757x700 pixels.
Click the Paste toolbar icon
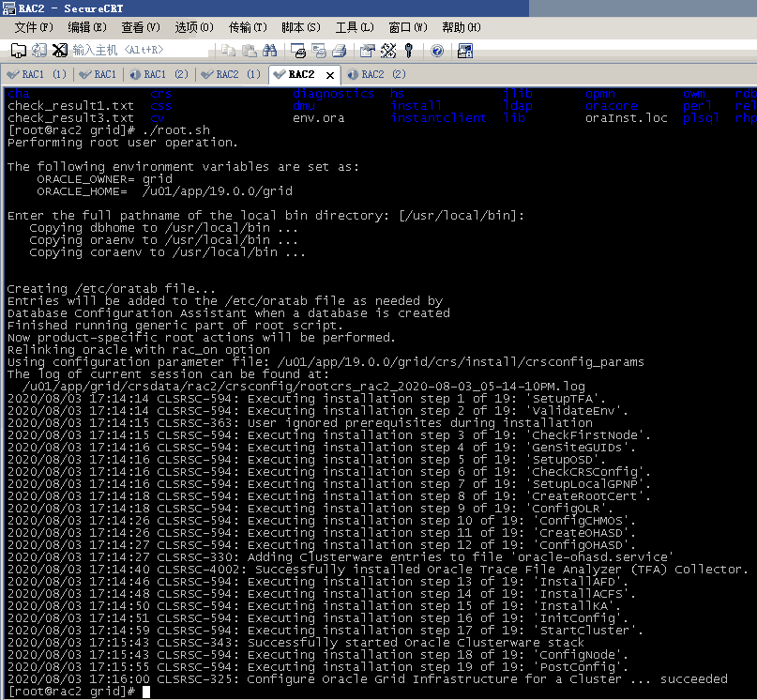[250, 51]
